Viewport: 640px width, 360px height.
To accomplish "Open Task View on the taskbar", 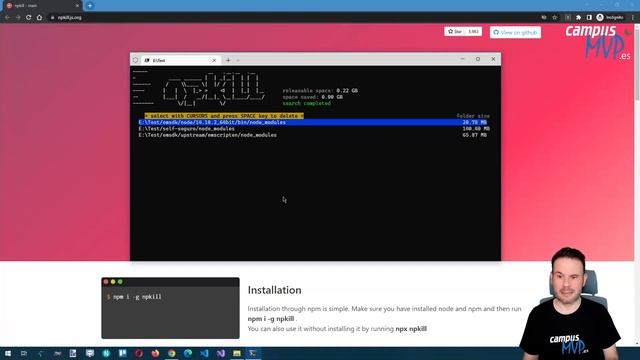I will coord(24,353).
